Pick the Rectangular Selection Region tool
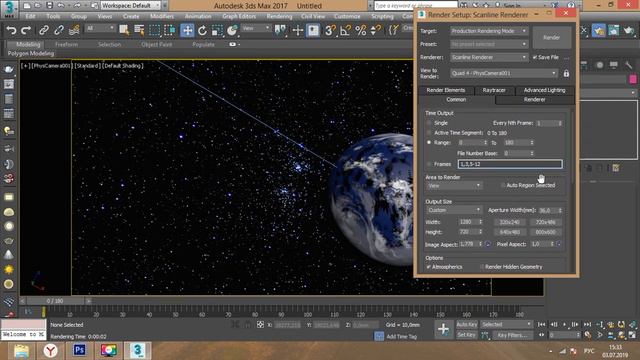Viewport: 640px width, 360px height. 154,30
